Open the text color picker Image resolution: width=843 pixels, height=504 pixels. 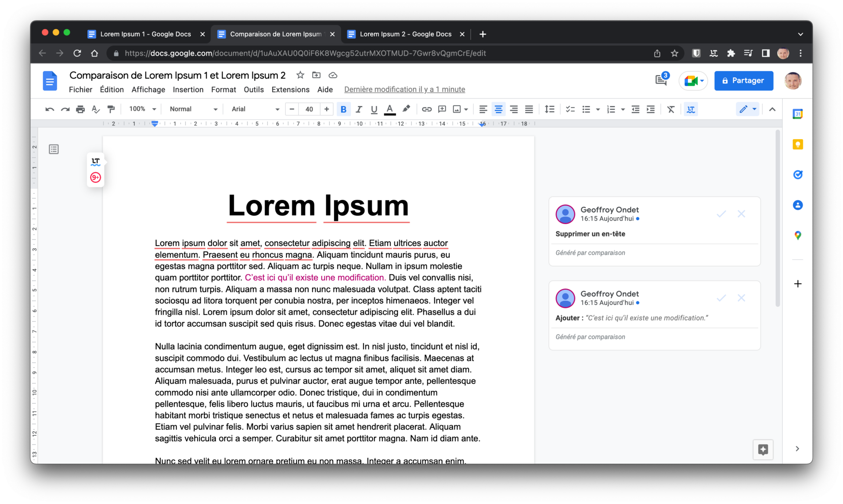[389, 109]
